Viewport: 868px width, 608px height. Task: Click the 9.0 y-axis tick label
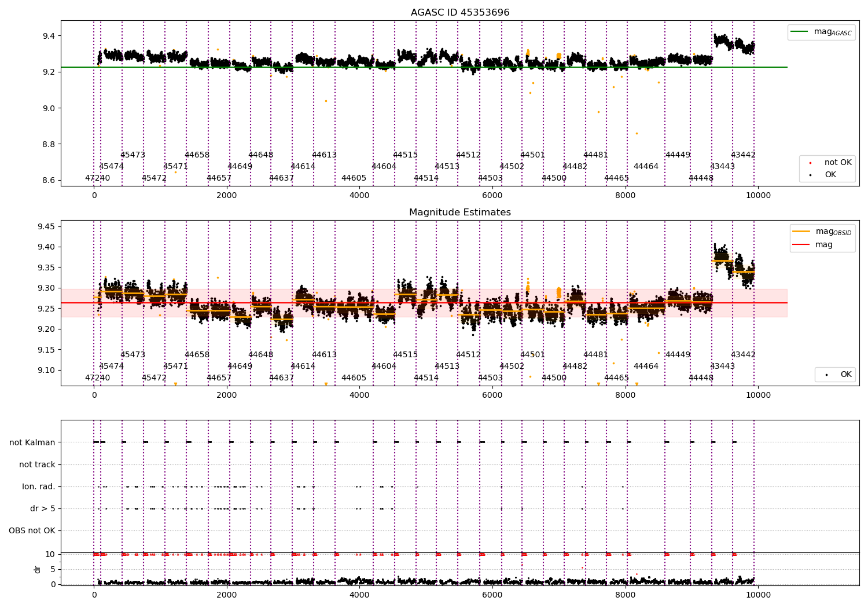click(x=49, y=108)
